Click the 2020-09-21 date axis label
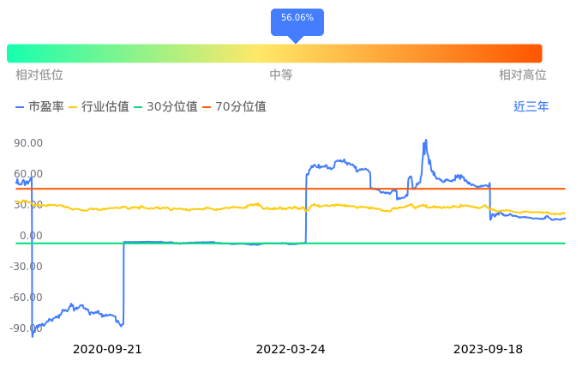588x379 pixels. coord(107,350)
